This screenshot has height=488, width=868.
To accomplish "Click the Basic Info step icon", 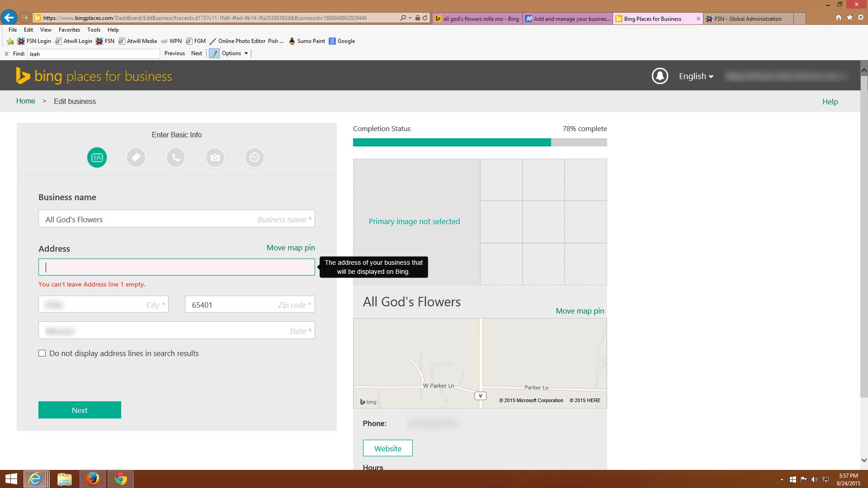I will click(x=97, y=158).
